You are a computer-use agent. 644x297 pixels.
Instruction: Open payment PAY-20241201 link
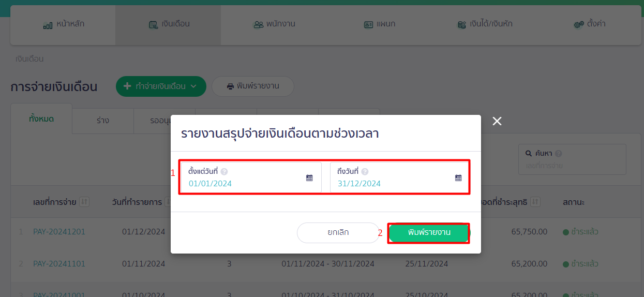[x=59, y=232]
